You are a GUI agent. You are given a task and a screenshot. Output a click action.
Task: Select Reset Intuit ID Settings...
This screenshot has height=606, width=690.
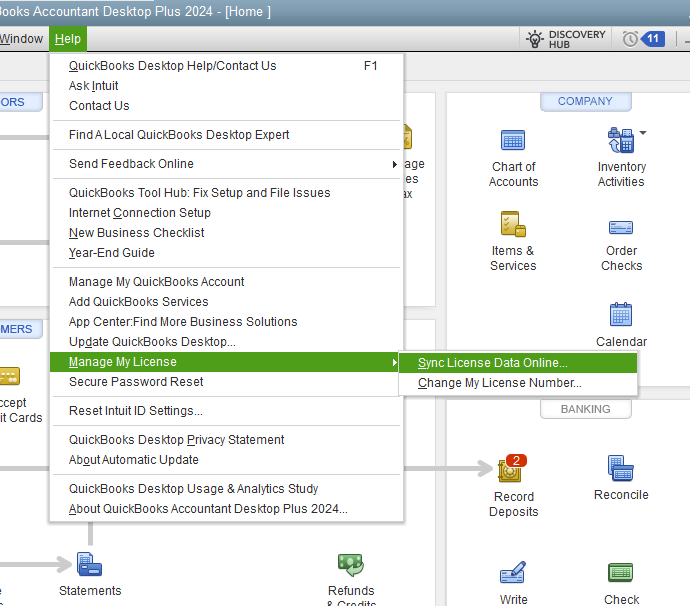tap(226, 411)
